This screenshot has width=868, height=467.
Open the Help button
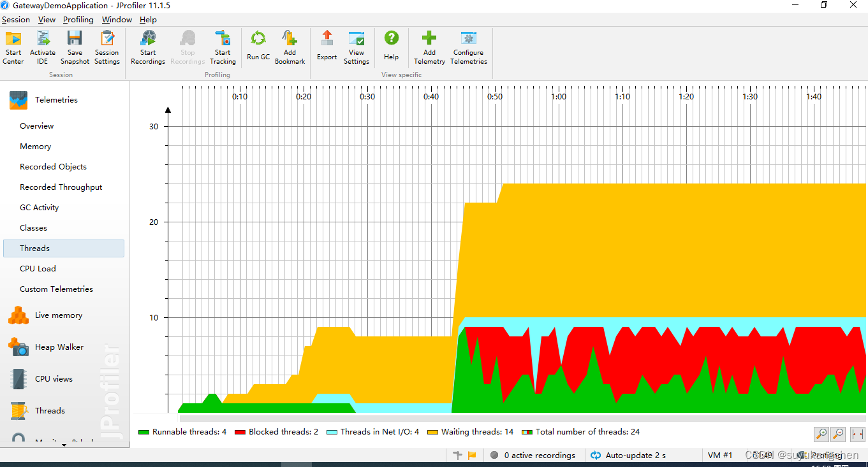(x=391, y=46)
